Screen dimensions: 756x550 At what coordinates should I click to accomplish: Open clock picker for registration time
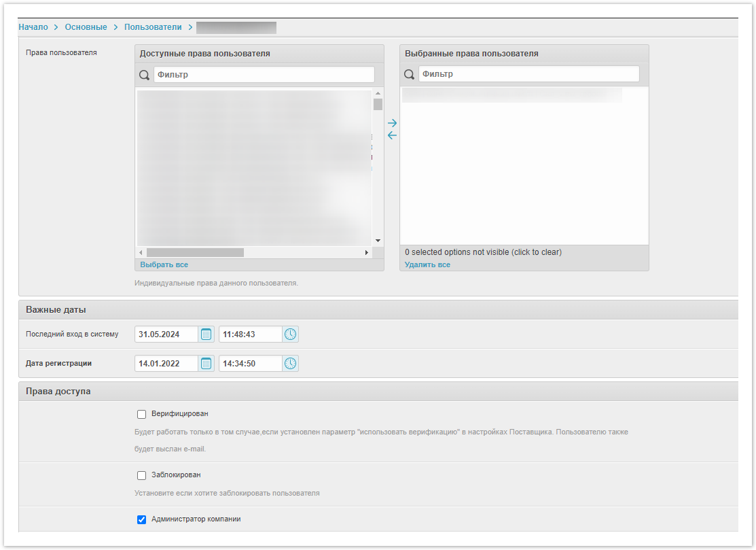[290, 364]
